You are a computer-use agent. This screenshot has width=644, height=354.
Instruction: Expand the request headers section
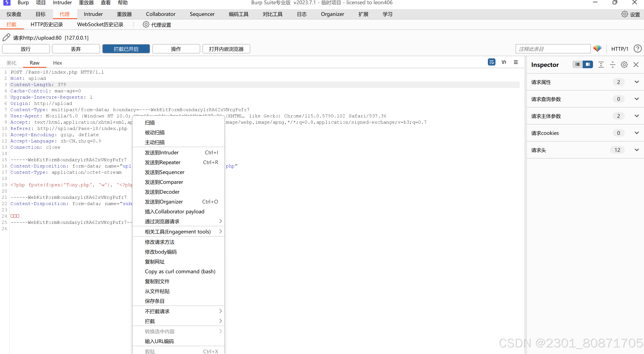tap(636, 150)
